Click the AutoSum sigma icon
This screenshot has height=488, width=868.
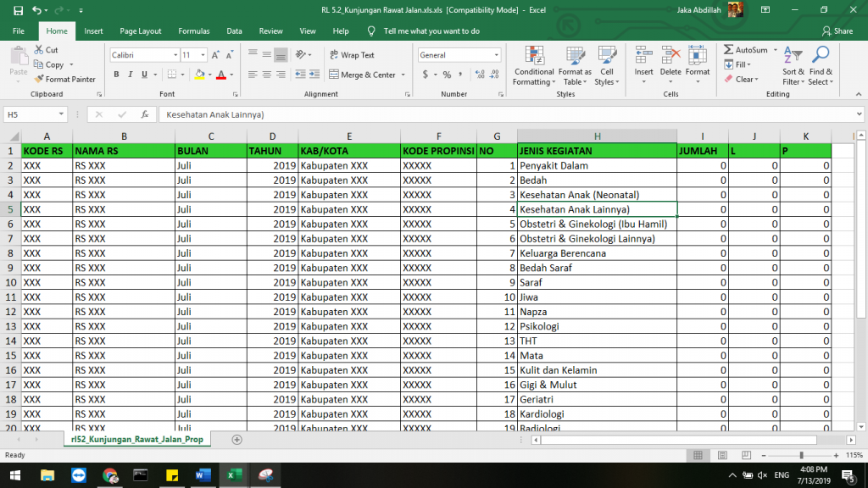pos(729,50)
